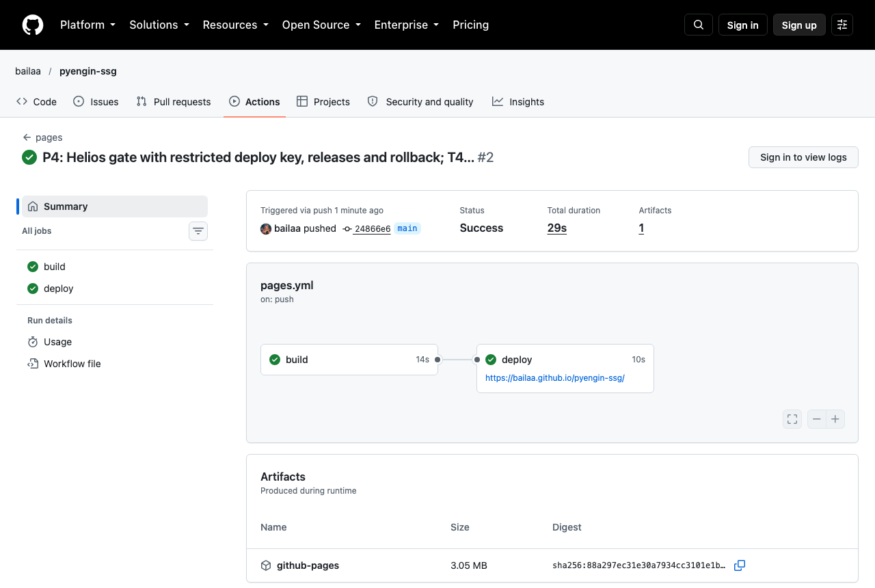Open Workflow file under Run details
The height and width of the screenshot is (588, 875).
click(x=115, y=364)
